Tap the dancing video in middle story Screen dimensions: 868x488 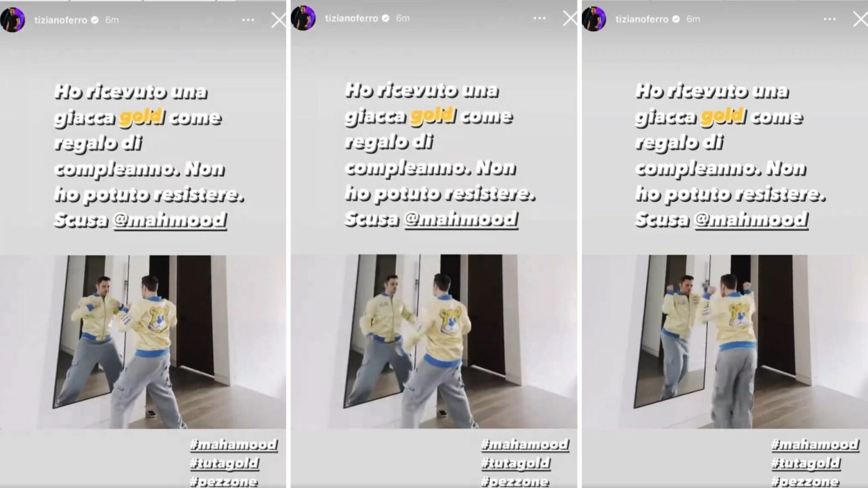[x=434, y=341]
